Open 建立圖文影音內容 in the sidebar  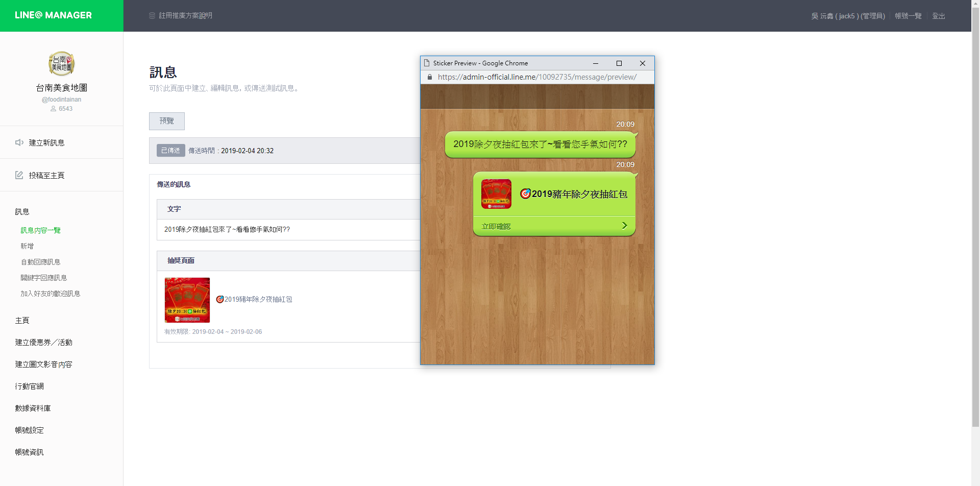(x=43, y=364)
